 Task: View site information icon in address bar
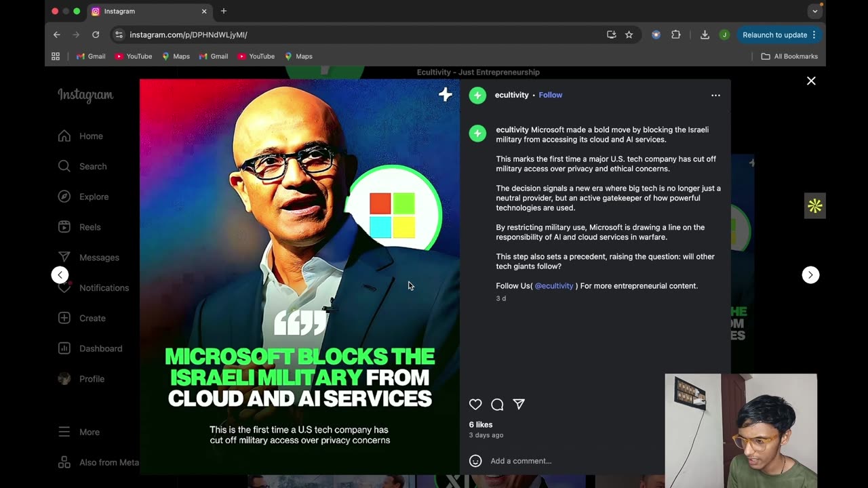[x=119, y=35]
